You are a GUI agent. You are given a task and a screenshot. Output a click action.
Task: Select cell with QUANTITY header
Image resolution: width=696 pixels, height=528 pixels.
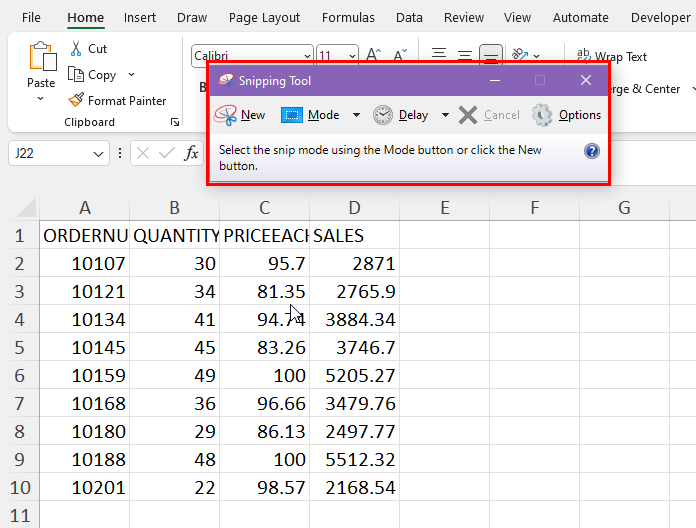coord(174,235)
